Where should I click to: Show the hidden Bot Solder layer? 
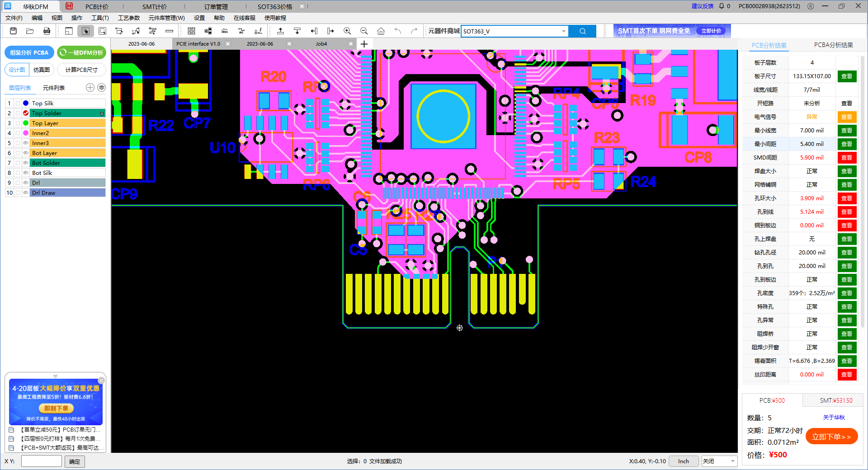click(x=26, y=163)
